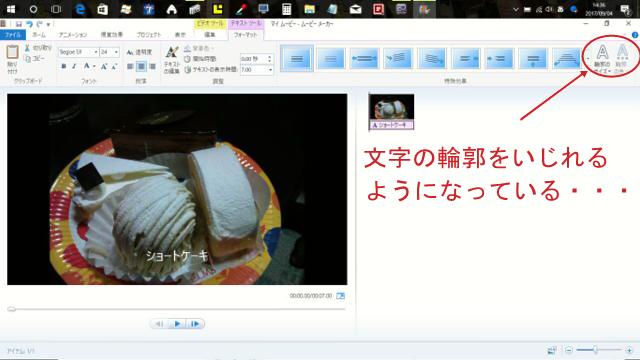Click the next frame button

point(195,324)
